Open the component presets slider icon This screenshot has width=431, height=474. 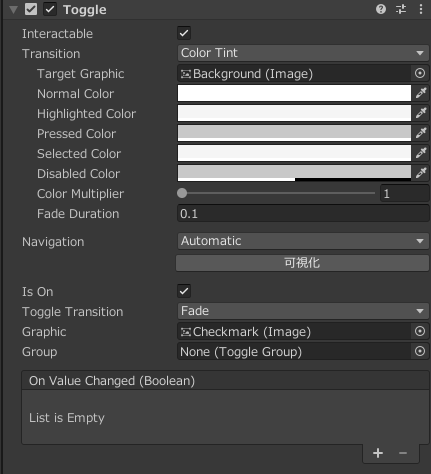pyautogui.click(x=401, y=9)
